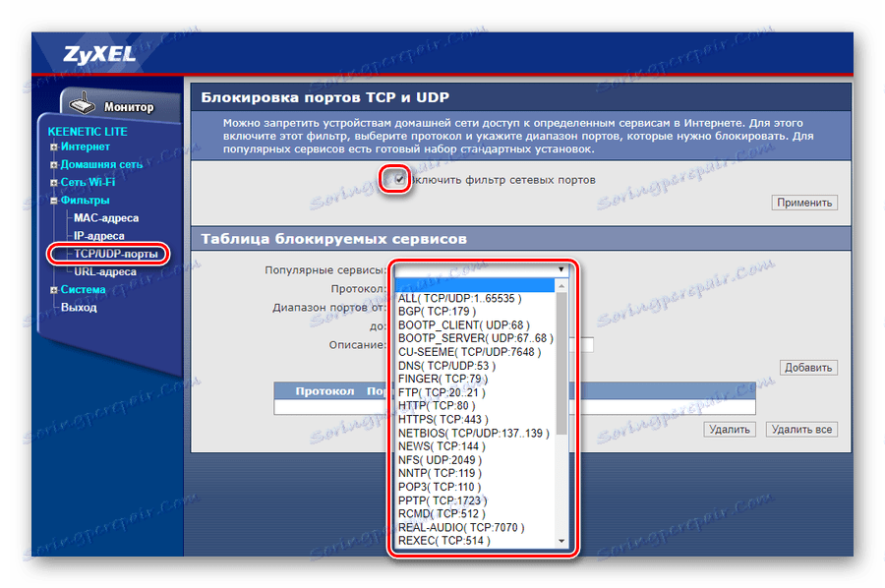The height and width of the screenshot is (588, 885).
Task: Expand the Система tree node
Action: pos(54,290)
